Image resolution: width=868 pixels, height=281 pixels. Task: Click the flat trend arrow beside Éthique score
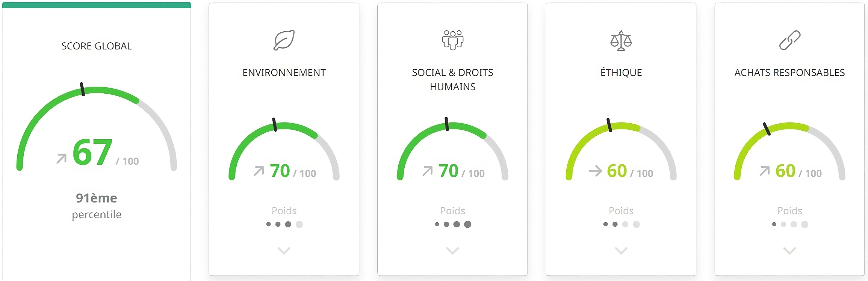point(595,171)
